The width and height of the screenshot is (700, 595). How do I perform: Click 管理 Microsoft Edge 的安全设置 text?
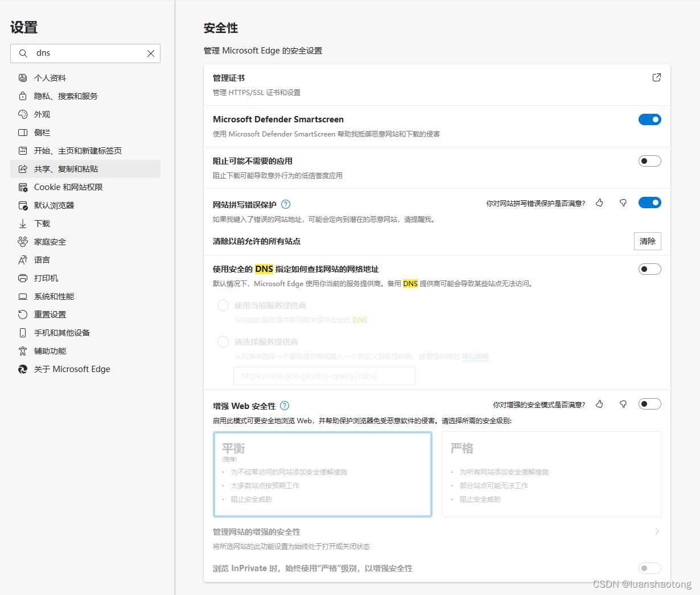[x=263, y=51]
